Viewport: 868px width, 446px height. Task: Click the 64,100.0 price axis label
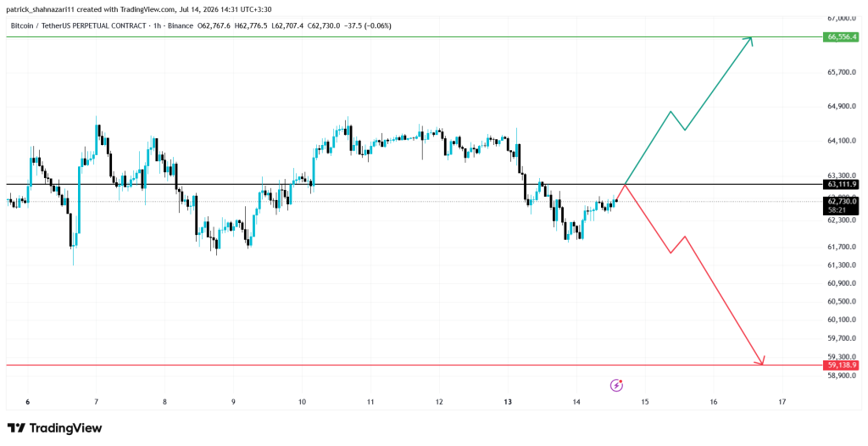coord(842,141)
